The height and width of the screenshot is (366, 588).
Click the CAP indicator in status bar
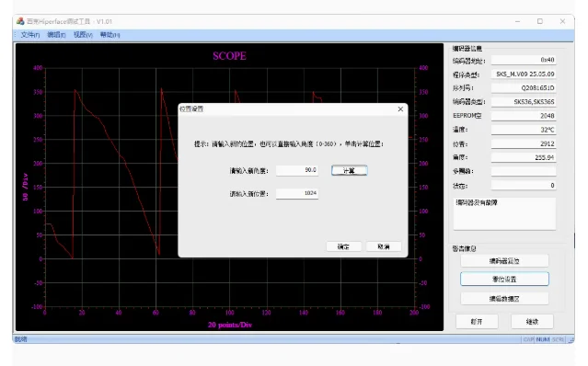528,339
